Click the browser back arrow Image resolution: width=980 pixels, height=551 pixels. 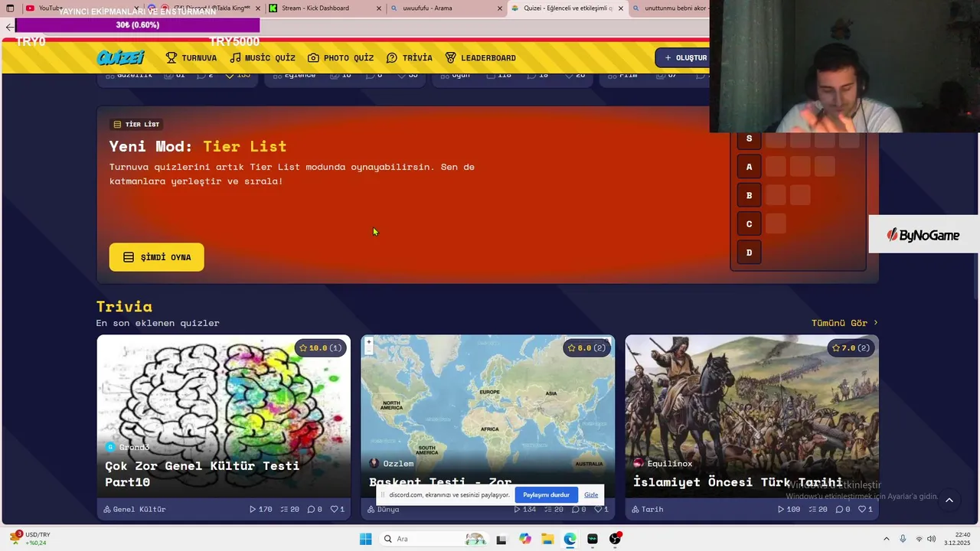click(x=9, y=27)
